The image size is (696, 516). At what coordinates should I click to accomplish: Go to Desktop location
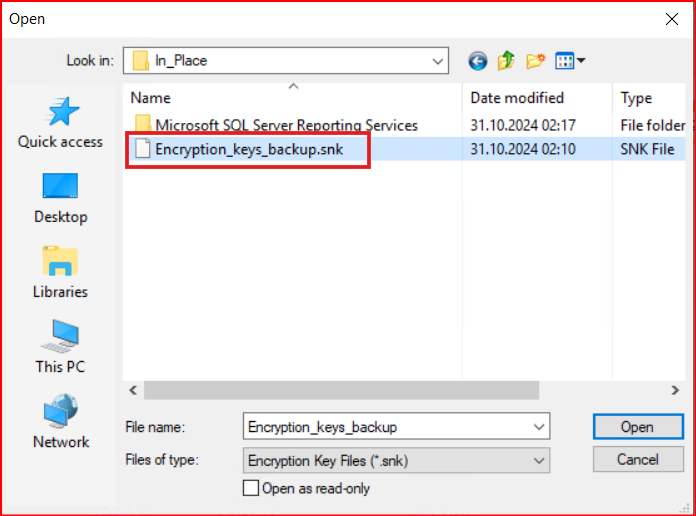[60, 197]
